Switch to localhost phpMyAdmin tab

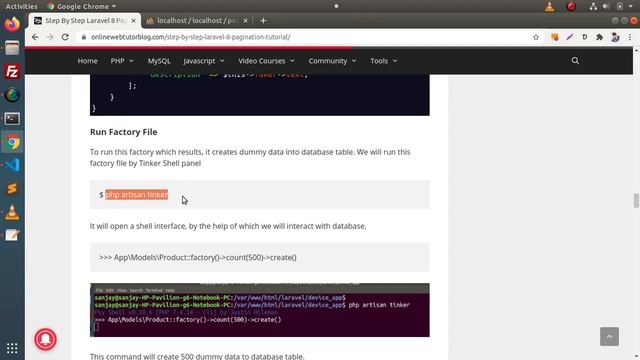[196, 20]
